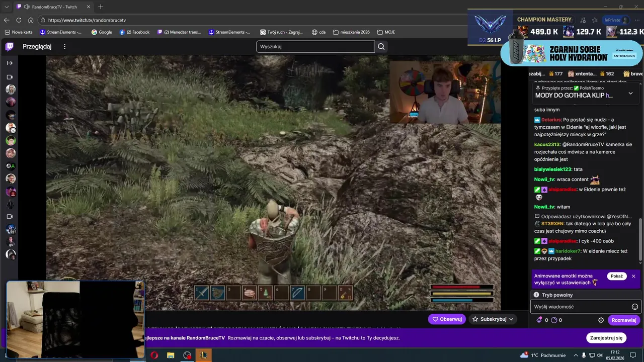644x362 pixels.
Task: Open the Menedżer trans... bookmark
Action: click(x=179, y=32)
